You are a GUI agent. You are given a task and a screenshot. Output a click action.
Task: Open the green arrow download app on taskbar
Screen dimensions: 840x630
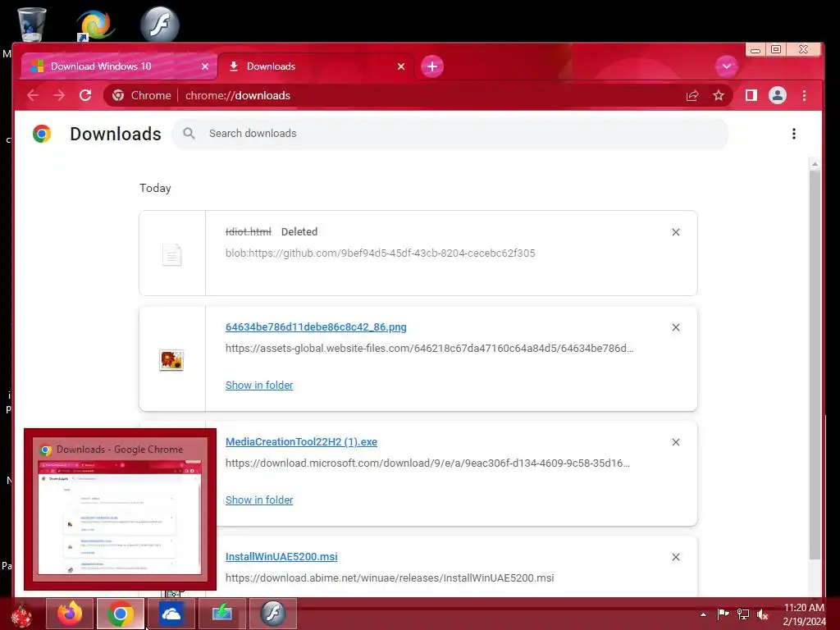click(222, 614)
